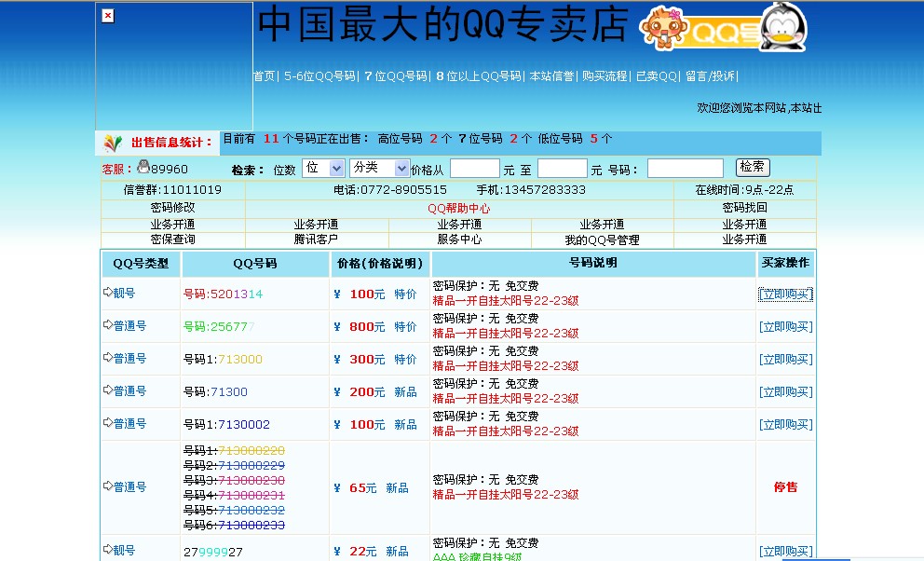Click the QQ号类型 column header
Viewport: 924px width, 561px height.
(x=141, y=264)
